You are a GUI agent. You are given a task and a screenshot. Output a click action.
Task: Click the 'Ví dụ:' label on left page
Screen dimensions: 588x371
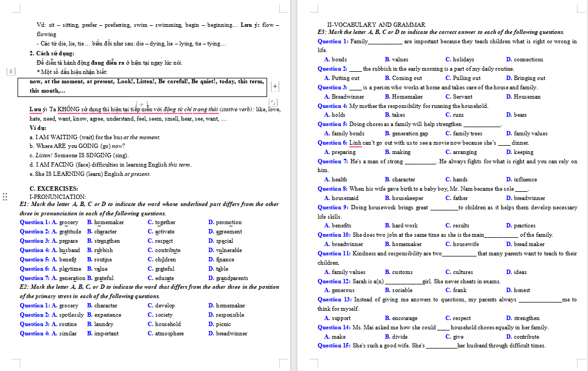38,128
